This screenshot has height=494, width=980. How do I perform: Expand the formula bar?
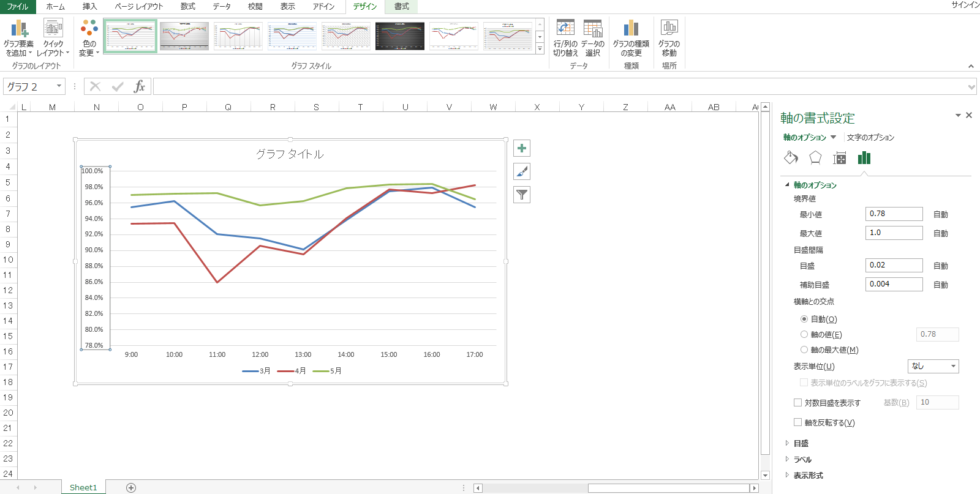point(971,87)
